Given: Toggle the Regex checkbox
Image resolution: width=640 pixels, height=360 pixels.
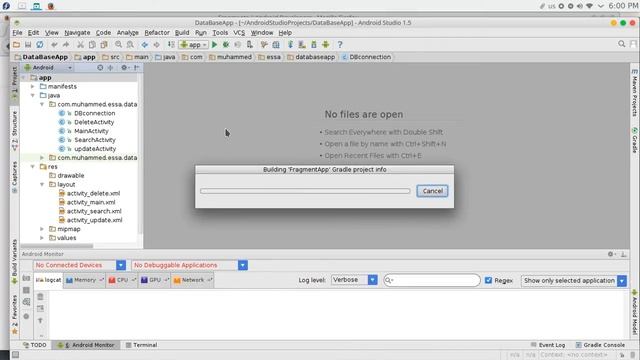Looking at the screenshot, I should pos(488,280).
